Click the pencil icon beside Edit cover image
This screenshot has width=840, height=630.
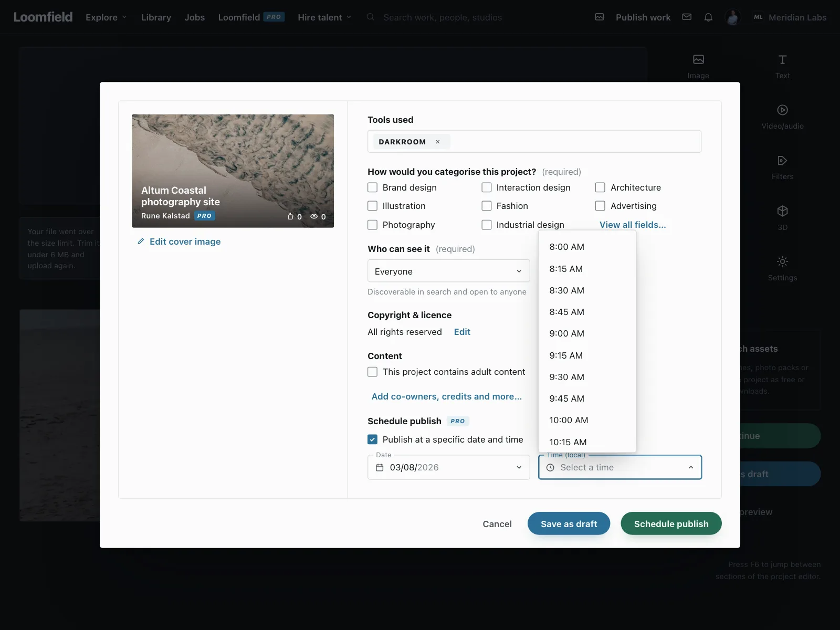(141, 241)
